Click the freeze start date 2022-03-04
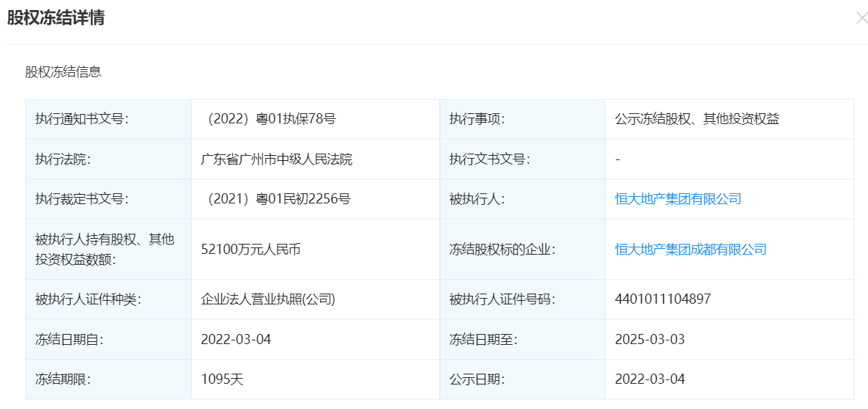This screenshot has width=868, height=409. pos(236,339)
